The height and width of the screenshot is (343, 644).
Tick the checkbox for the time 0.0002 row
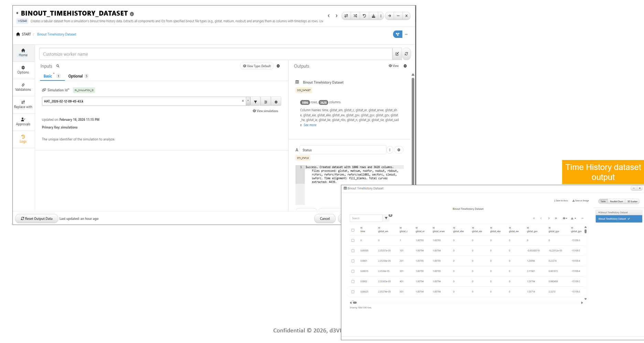tap(353, 281)
